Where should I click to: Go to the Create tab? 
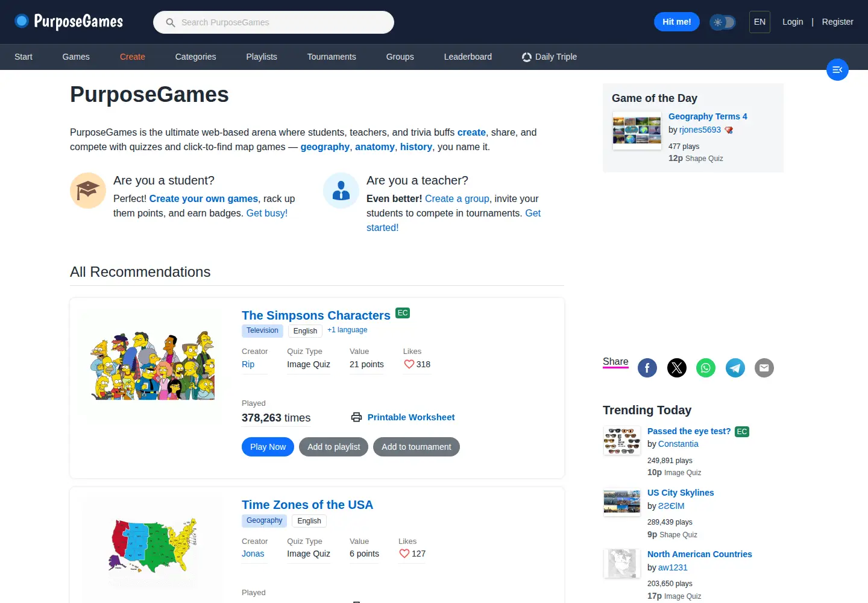[x=133, y=57]
